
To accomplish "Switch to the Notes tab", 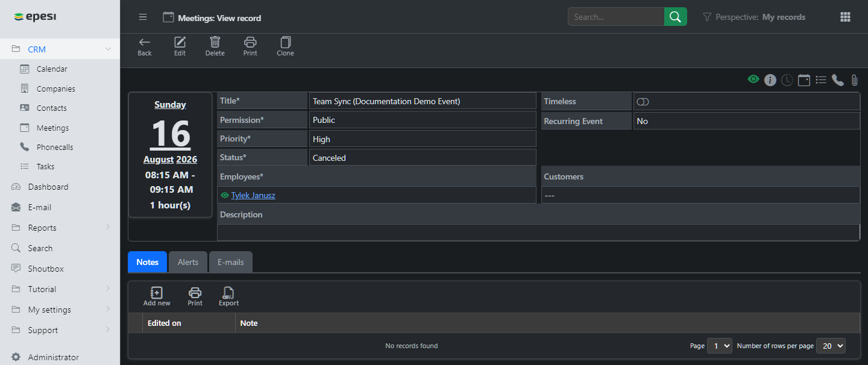I will tap(147, 262).
